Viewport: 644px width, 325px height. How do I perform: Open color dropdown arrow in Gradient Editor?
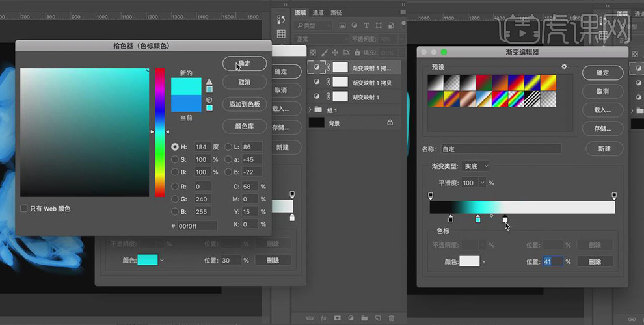[x=484, y=261]
